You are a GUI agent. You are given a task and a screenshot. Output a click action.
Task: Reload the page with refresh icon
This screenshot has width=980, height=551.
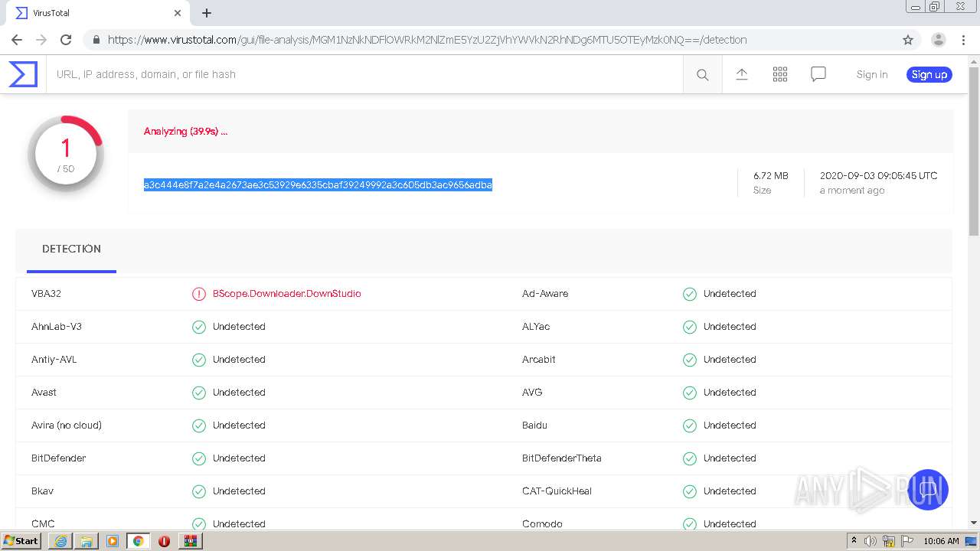[66, 40]
